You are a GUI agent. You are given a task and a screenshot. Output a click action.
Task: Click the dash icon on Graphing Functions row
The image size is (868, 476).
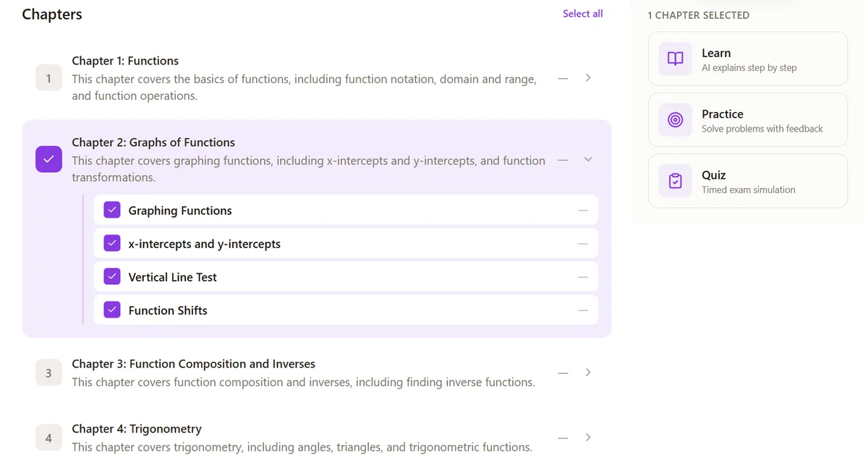[x=583, y=211]
